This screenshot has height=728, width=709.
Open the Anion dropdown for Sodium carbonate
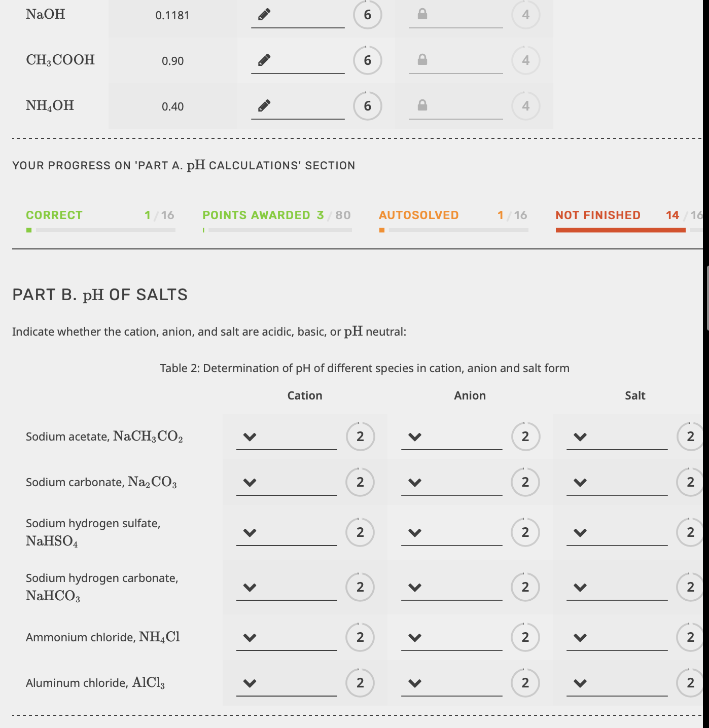[415, 483]
